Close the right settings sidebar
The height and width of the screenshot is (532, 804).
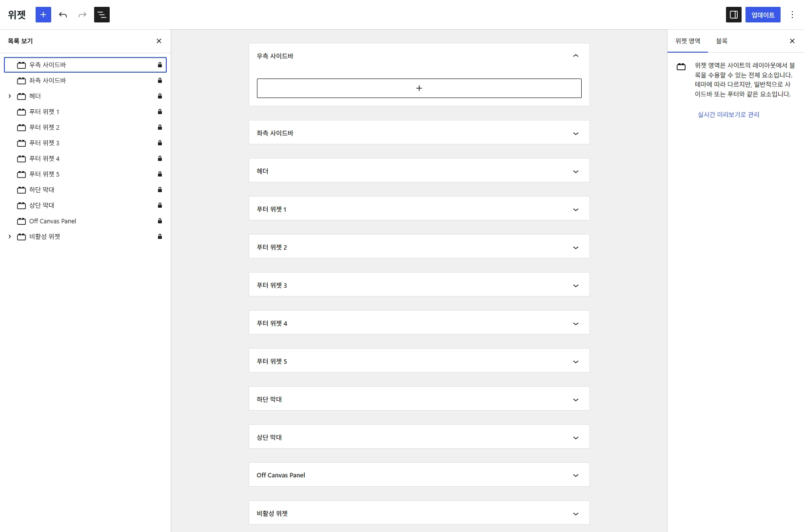pyautogui.click(x=792, y=41)
